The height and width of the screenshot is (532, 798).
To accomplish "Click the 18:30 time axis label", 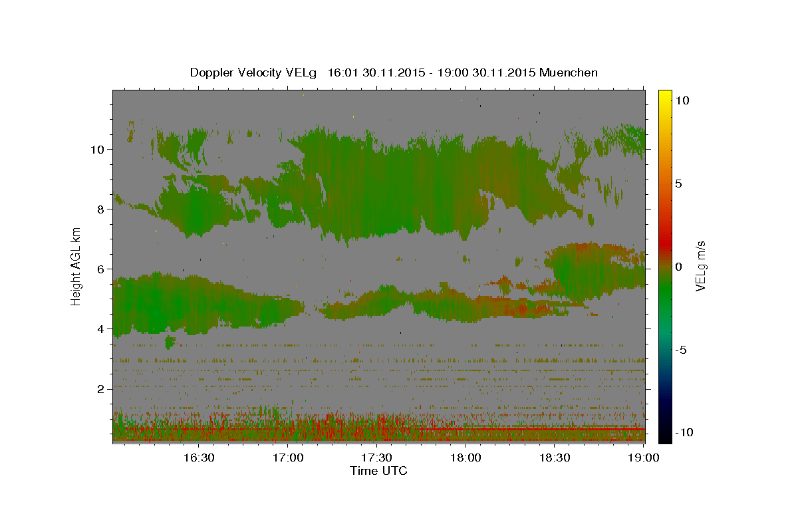I will 555,458.
